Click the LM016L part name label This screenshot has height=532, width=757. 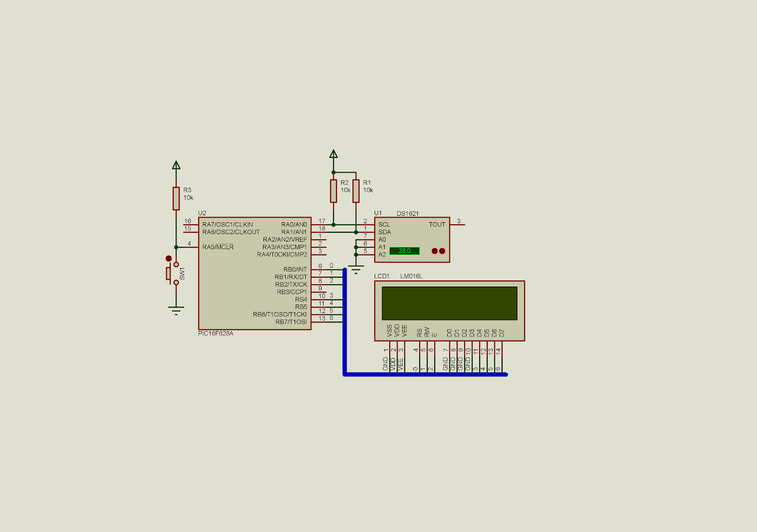(412, 276)
